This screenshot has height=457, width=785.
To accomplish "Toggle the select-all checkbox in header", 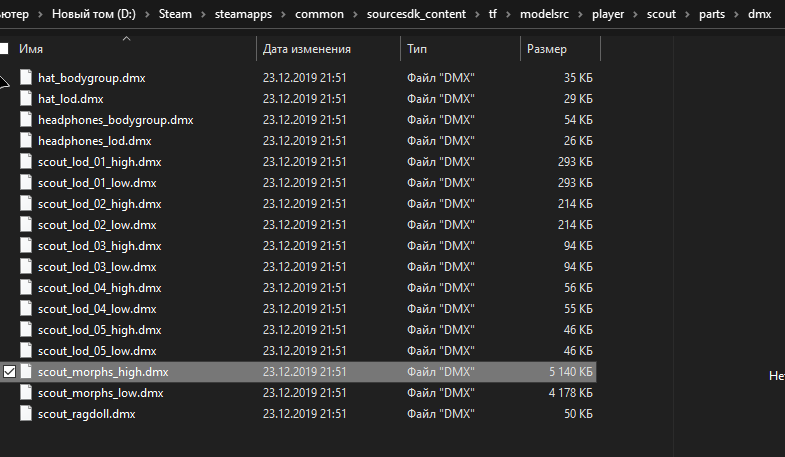I will 5,49.
